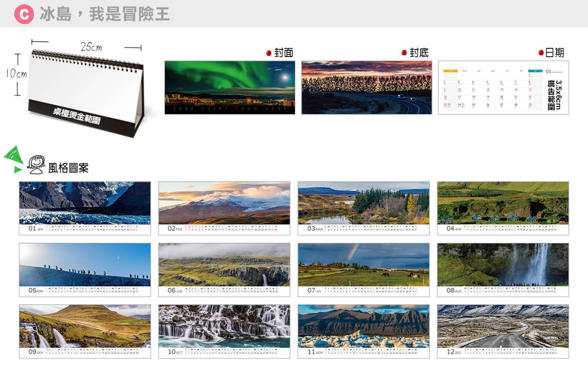The height and width of the screenshot is (375, 588).
Task: Click the red dot beside 封底
Action: tap(404, 53)
